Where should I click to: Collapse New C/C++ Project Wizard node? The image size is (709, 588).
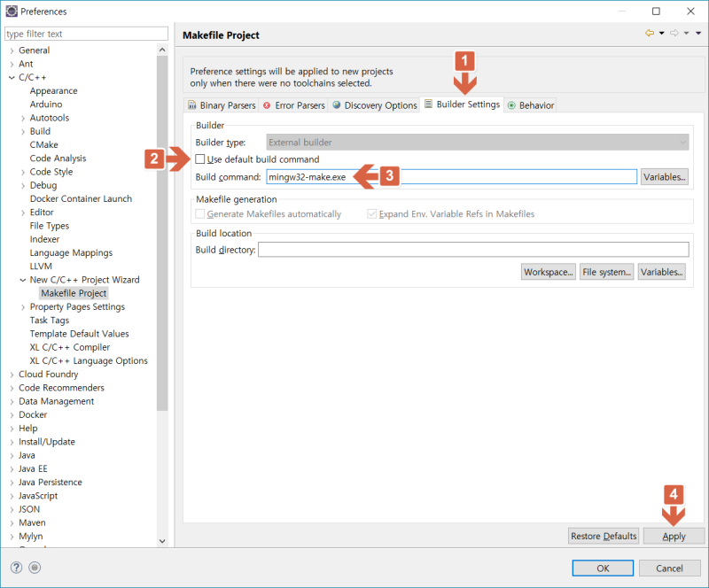pyautogui.click(x=23, y=280)
